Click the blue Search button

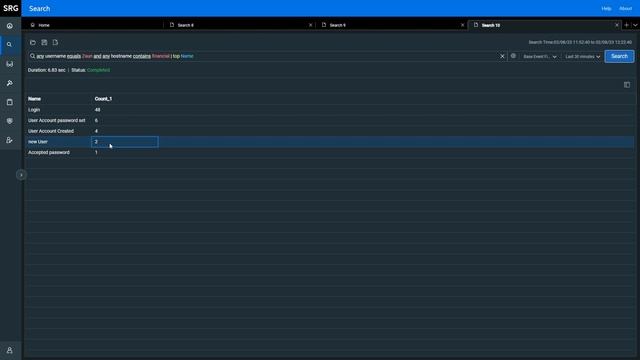point(619,56)
